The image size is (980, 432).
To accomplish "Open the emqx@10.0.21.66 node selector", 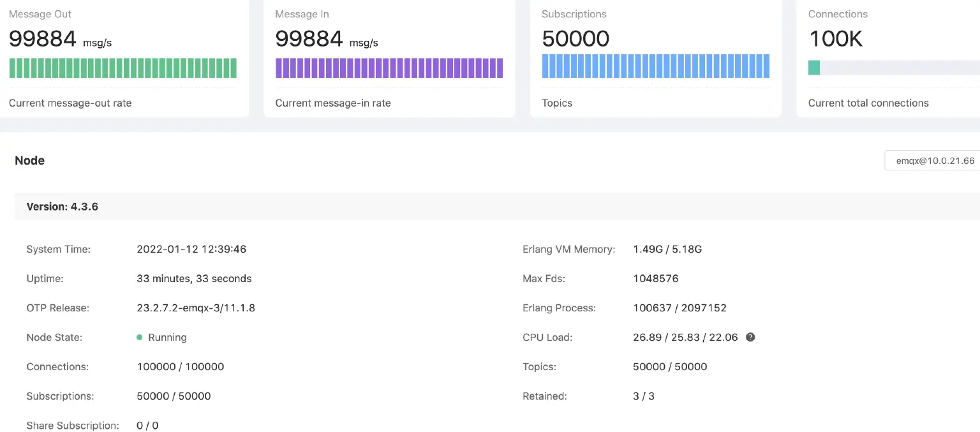I will [x=935, y=160].
